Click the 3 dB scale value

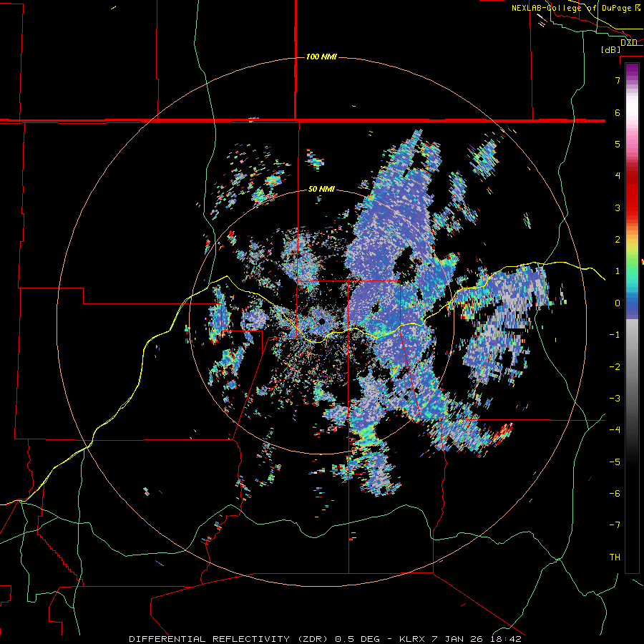(x=618, y=208)
